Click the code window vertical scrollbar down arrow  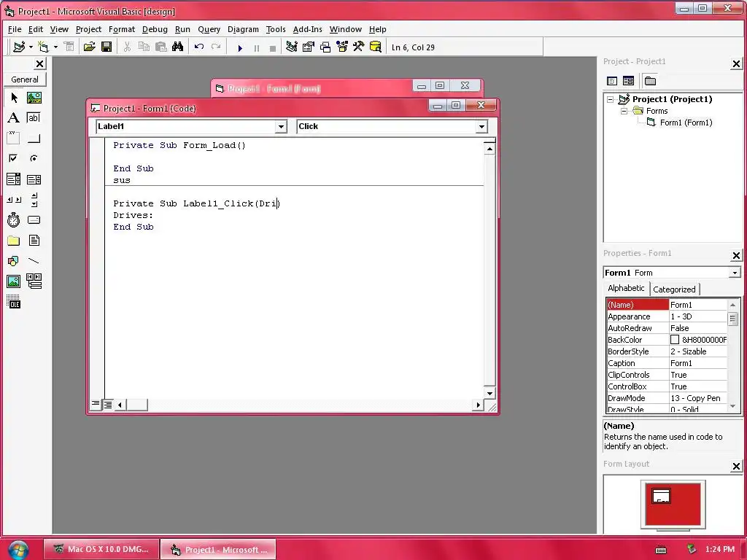(489, 393)
